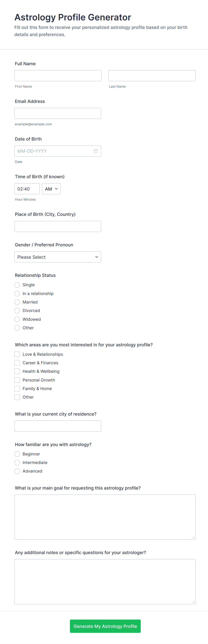Open the date of birth calendar picker
208x644 pixels.
[x=96, y=151]
